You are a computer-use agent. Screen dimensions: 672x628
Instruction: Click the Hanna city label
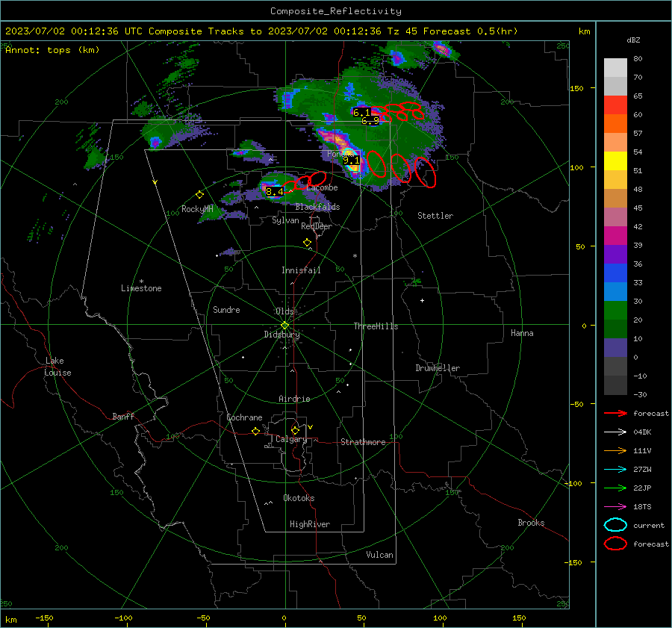tap(522, 333)
